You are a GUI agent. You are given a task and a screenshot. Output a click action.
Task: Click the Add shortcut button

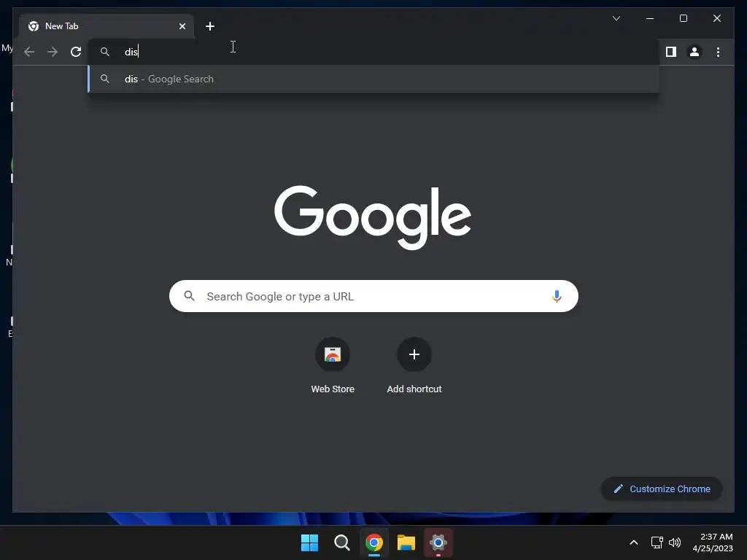pyautogui.click(x=414, y=366)
